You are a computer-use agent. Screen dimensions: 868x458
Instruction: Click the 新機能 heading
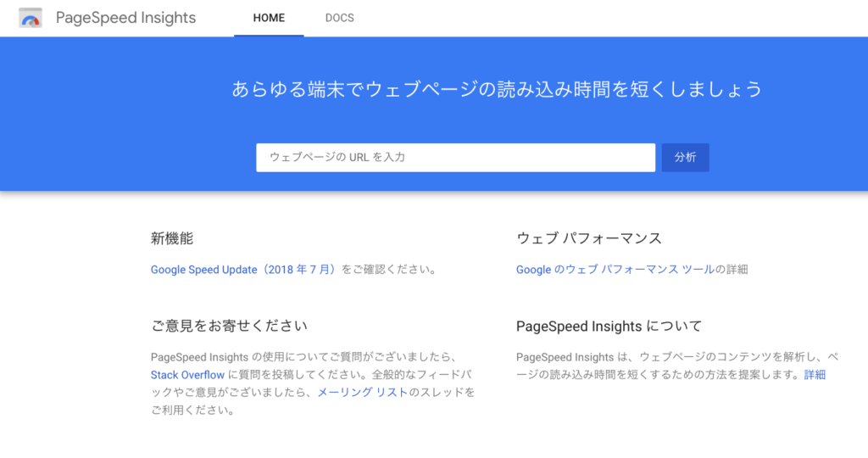[171, 238]
